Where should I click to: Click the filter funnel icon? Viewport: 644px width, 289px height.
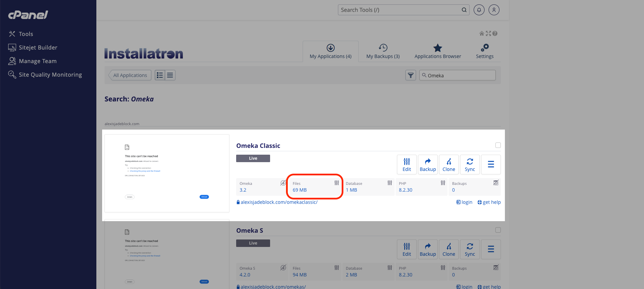pos(411,75)
